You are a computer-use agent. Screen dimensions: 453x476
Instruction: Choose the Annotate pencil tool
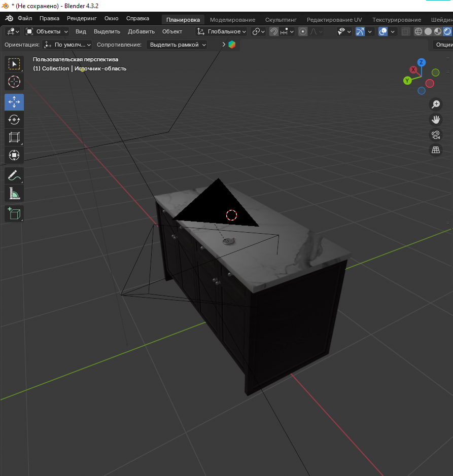pyautogui.click(x=14, y=175)
